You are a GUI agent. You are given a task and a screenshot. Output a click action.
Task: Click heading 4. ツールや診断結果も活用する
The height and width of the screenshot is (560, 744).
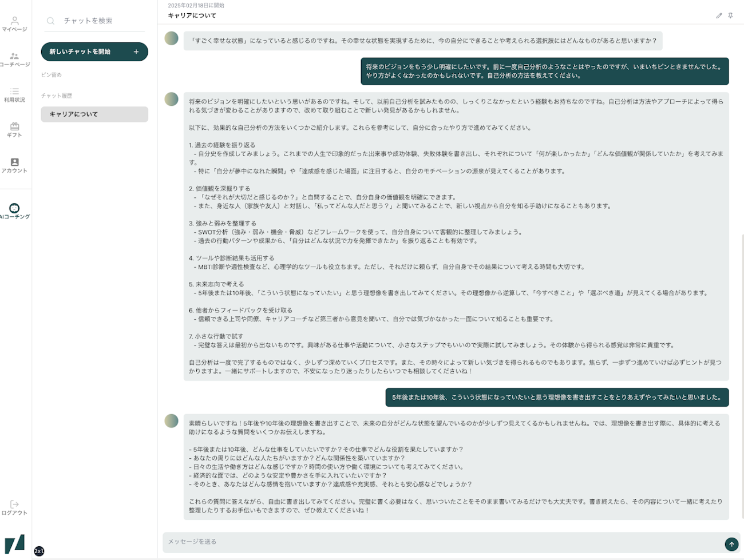coord(231,258)
